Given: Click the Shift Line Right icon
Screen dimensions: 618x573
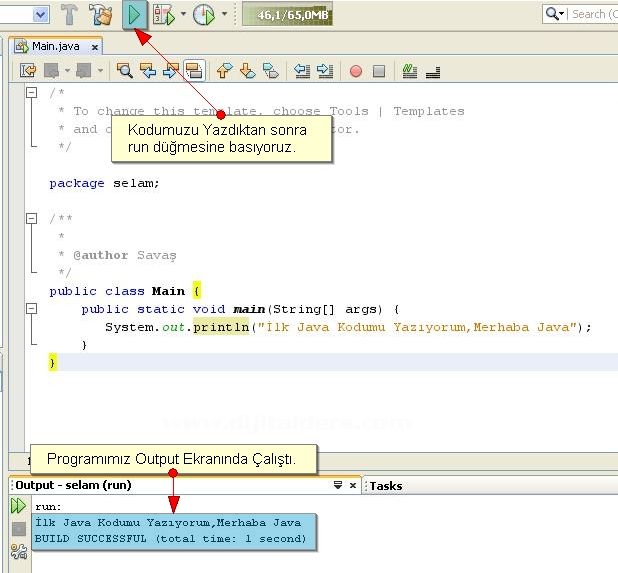Looking at the screenshot, I should click(325, 71).
